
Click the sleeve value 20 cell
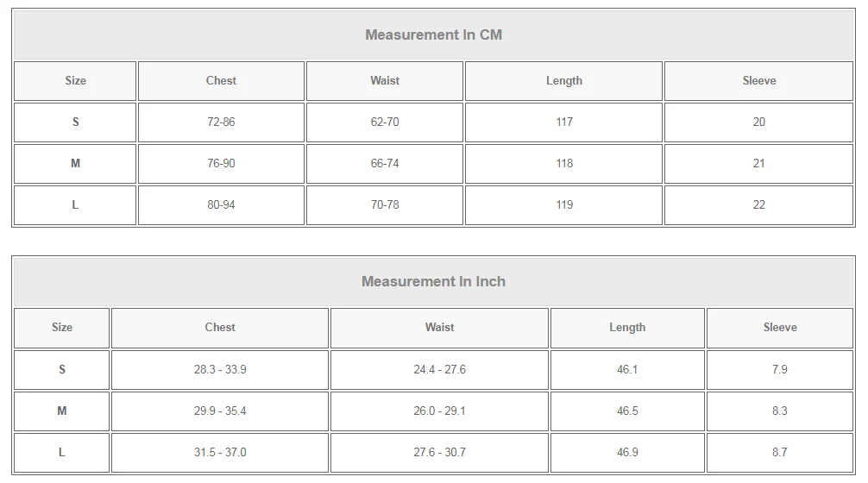pyautogui.click(x=759, y=122)
